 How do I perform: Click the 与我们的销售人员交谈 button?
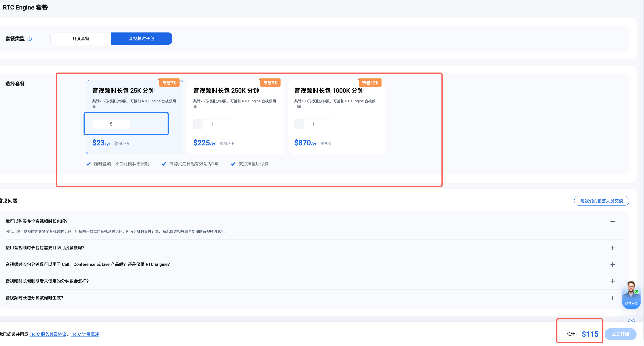(602, 201)
